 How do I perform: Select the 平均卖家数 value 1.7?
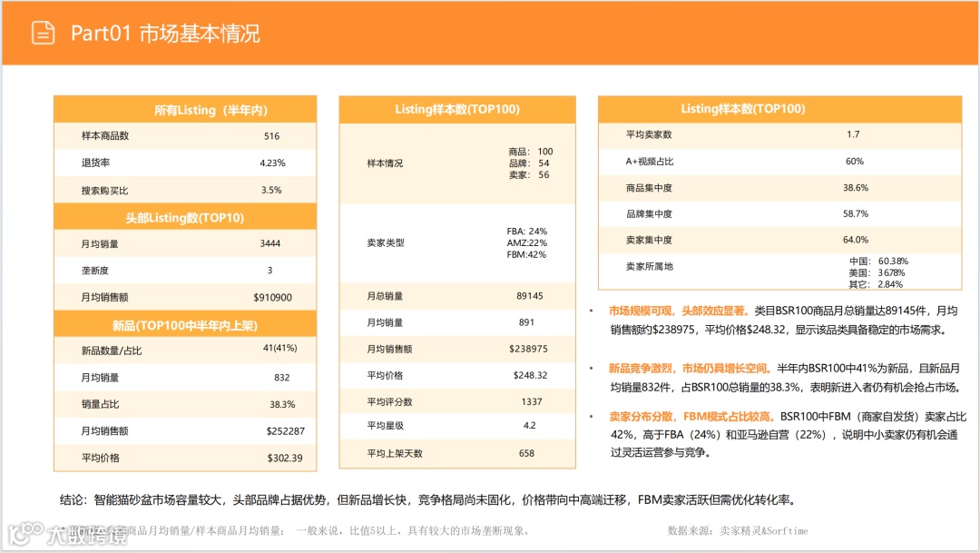tap(853, 134)
